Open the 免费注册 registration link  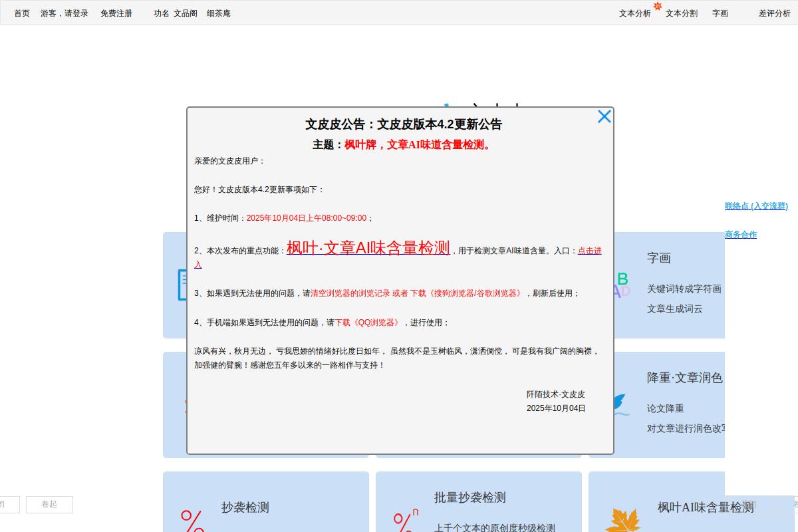point(116,13)
